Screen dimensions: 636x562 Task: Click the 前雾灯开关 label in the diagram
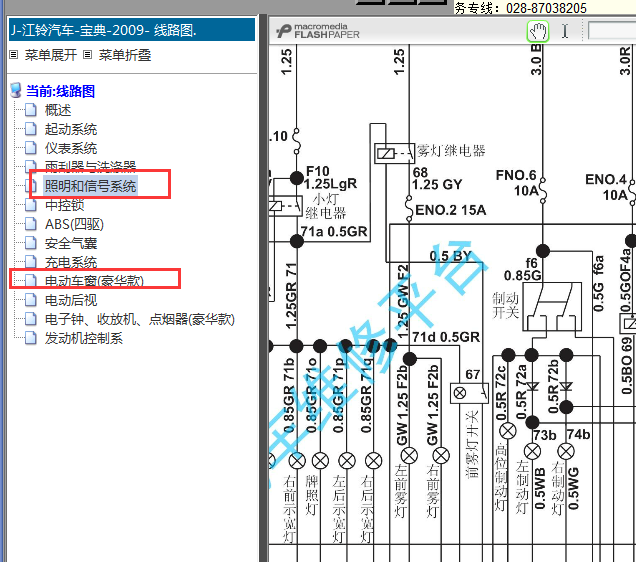tap(473, 443)
